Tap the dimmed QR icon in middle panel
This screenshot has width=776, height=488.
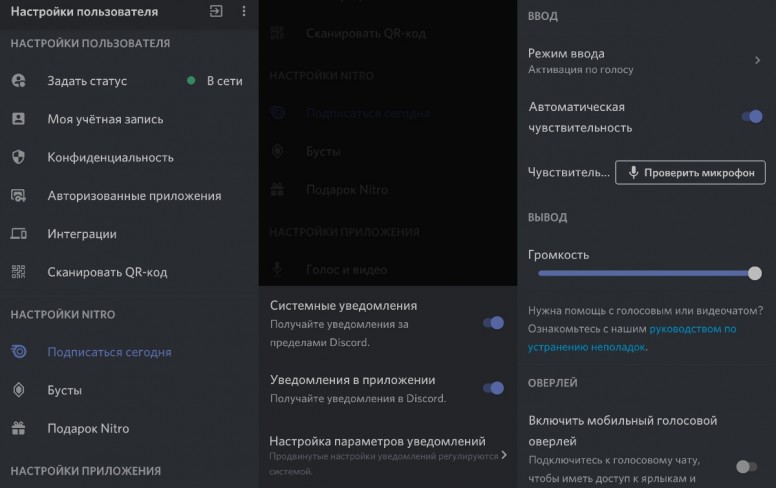pos(277,33)
